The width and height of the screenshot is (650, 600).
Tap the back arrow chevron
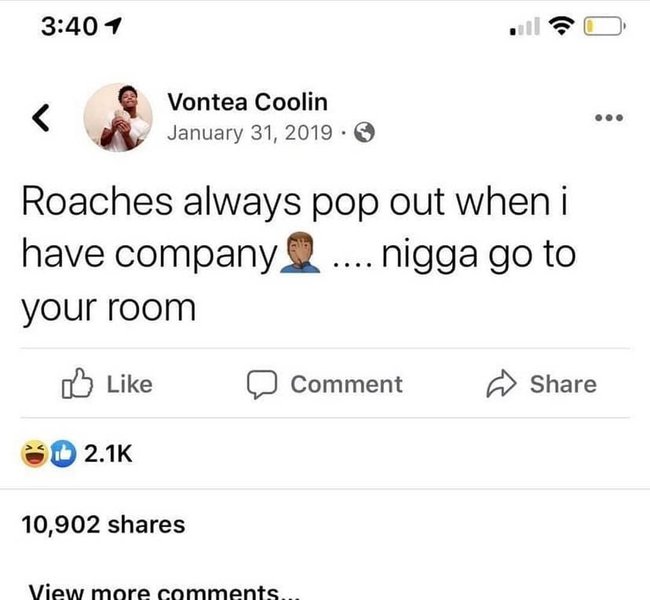[x=41, y=118]
